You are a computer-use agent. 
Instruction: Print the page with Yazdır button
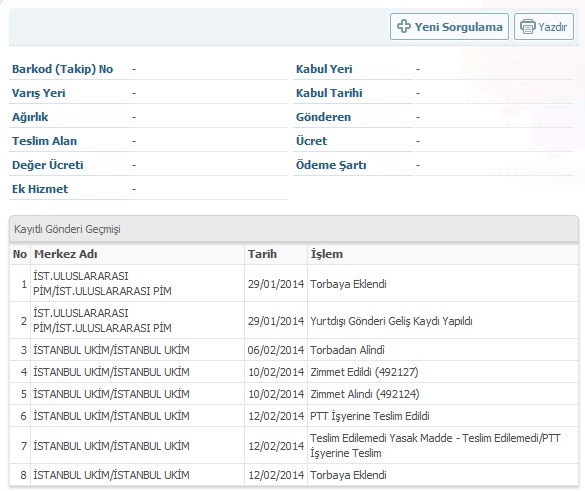pyautogui.click(x=544, y=26)
